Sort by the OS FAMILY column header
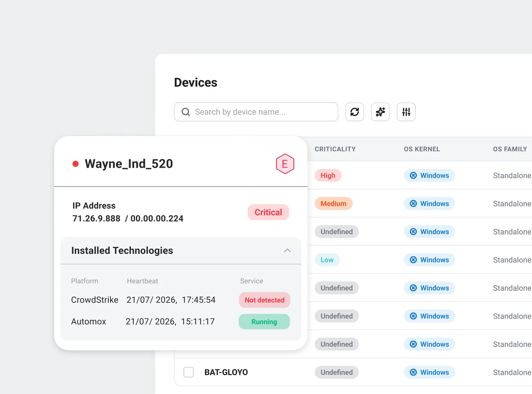Viewport: 532px width, 394px height. click(510, 149)
